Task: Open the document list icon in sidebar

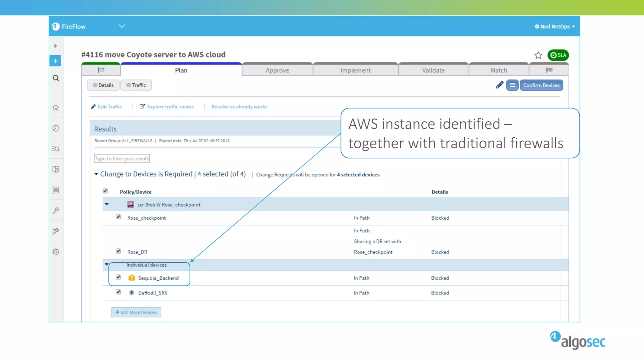Action: tap(56, 190)
